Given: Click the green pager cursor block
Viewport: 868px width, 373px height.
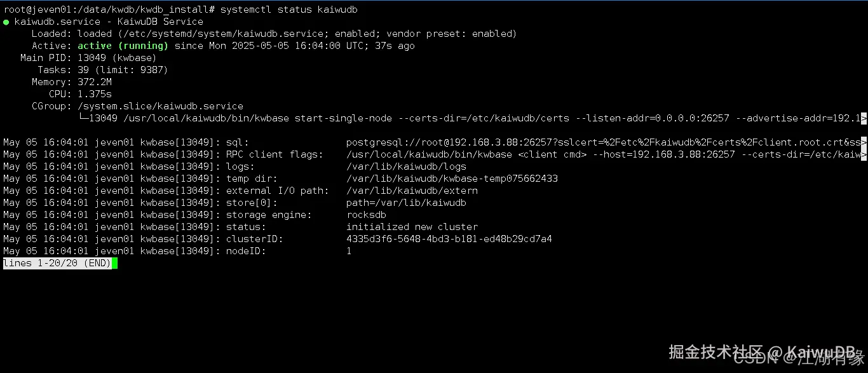Looking at the screenshot, I should 114,263.
